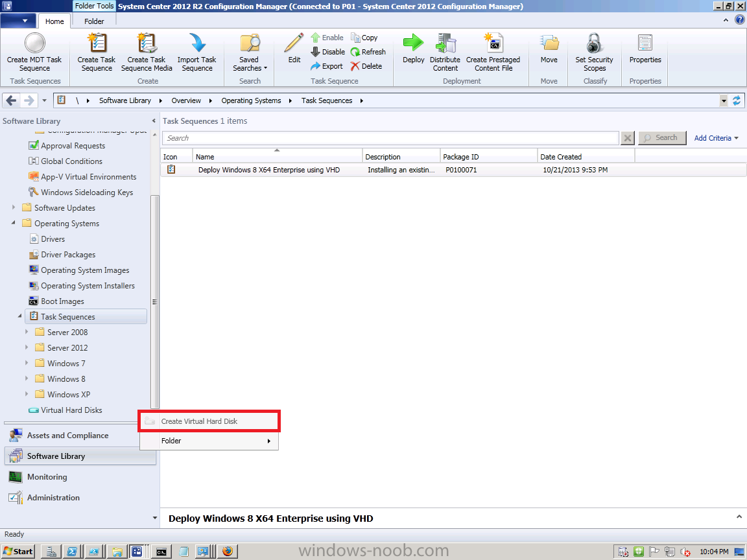Click Refresh in the ribbon
Viewport: 747px width, 560px height.
pos(368,52)
